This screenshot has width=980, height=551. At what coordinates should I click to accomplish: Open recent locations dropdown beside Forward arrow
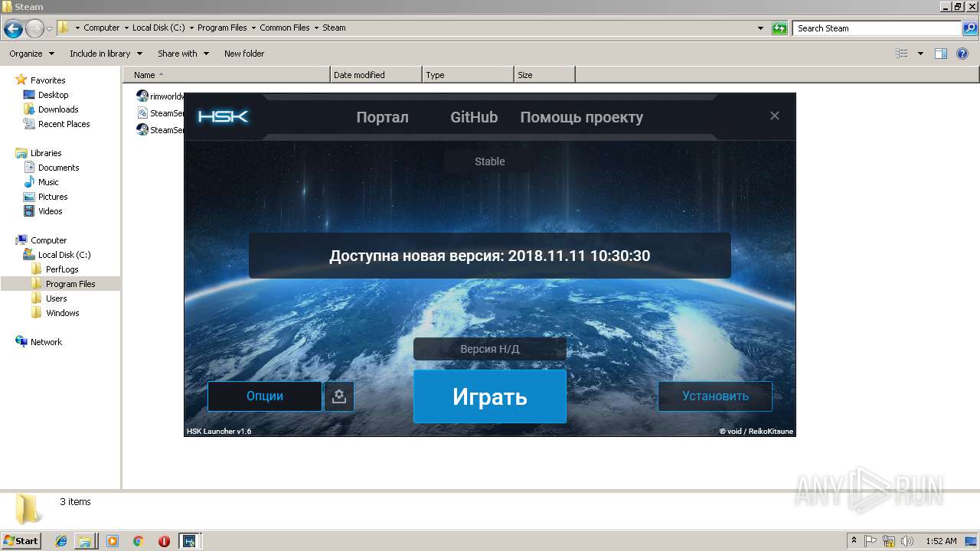tap(49, 29)
